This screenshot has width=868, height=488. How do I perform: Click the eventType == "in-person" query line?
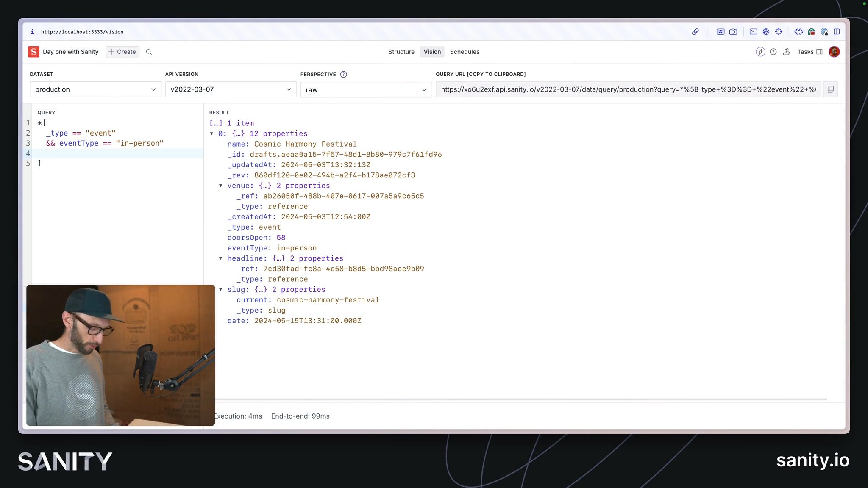tap(105, 143)
